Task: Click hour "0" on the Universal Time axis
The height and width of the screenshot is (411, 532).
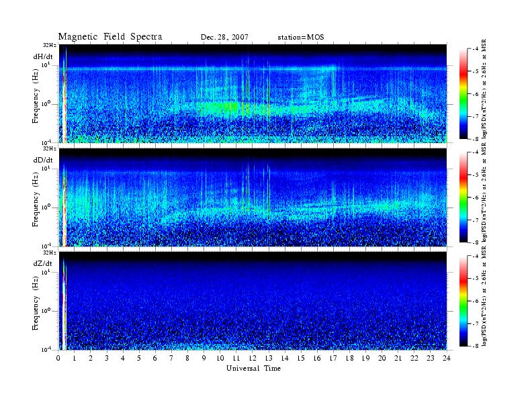Action: tap(58, 359)
